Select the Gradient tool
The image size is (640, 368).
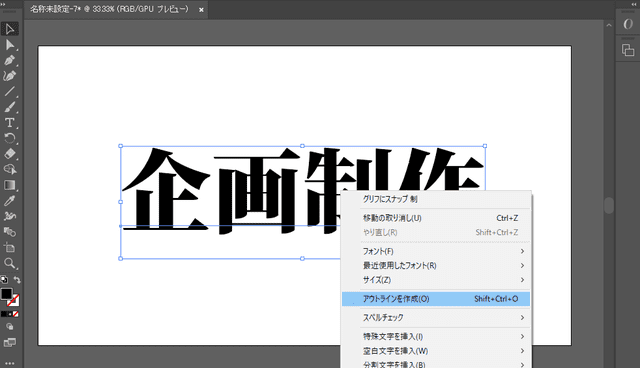[x=9, y=185]
